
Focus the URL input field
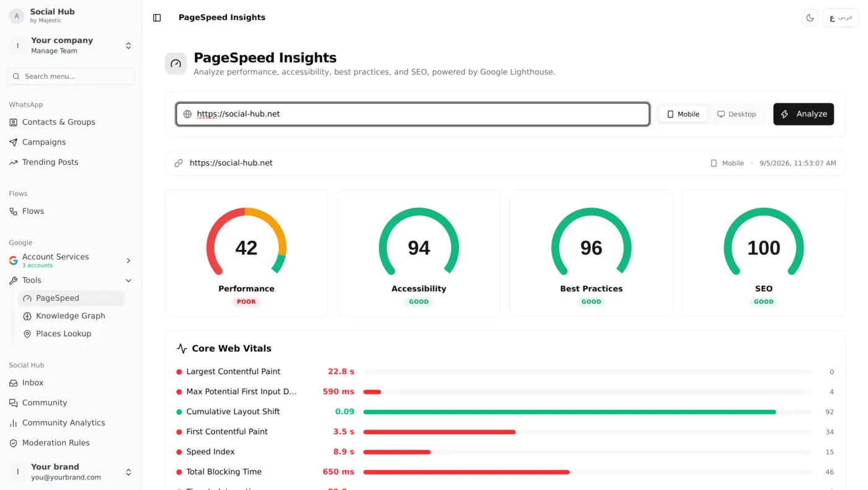(x=413, y=114)
